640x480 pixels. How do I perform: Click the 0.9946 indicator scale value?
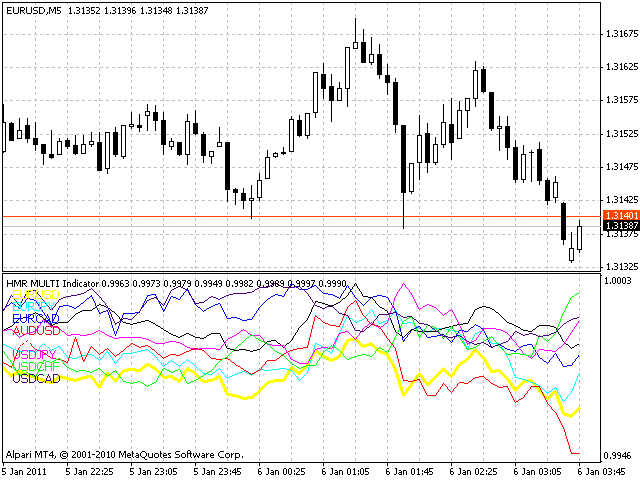pyautogui.click(x=620, y=453)
